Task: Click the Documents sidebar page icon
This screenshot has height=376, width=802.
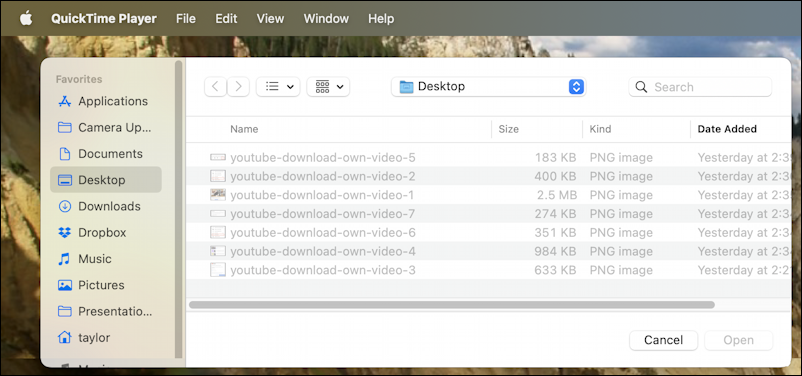Action: tap(64, 153)
